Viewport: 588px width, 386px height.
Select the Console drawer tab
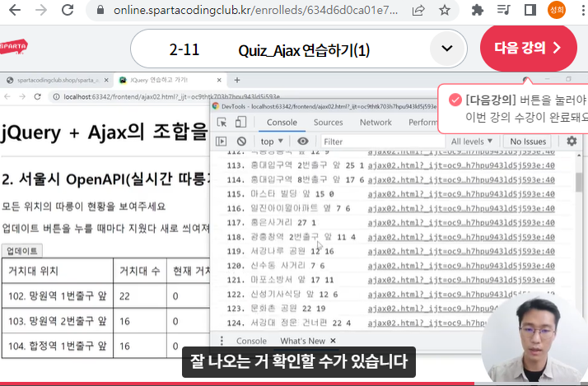(251, 341)
